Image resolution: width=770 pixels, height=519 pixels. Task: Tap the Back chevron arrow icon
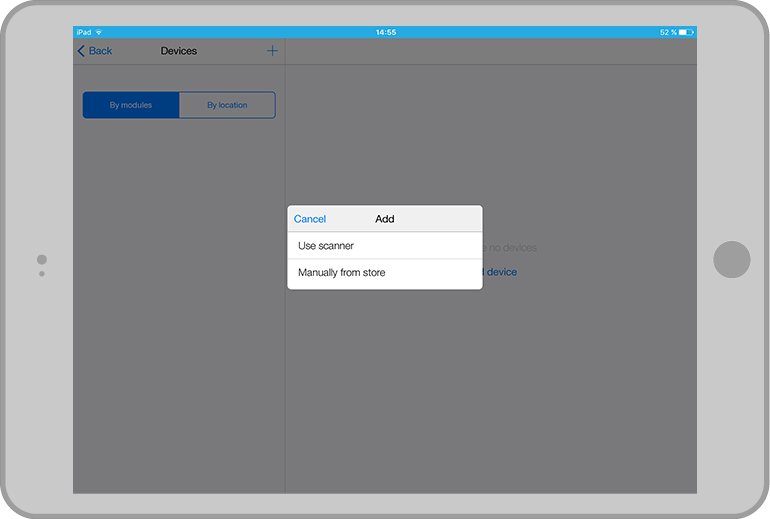click(x=81, y=51)
